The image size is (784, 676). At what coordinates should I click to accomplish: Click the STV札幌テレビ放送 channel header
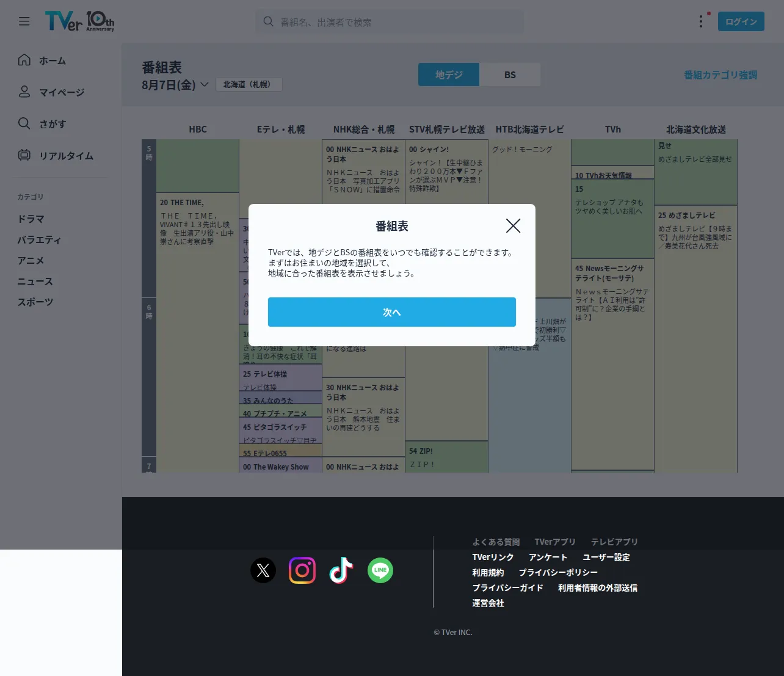click(x=447, y=129)
